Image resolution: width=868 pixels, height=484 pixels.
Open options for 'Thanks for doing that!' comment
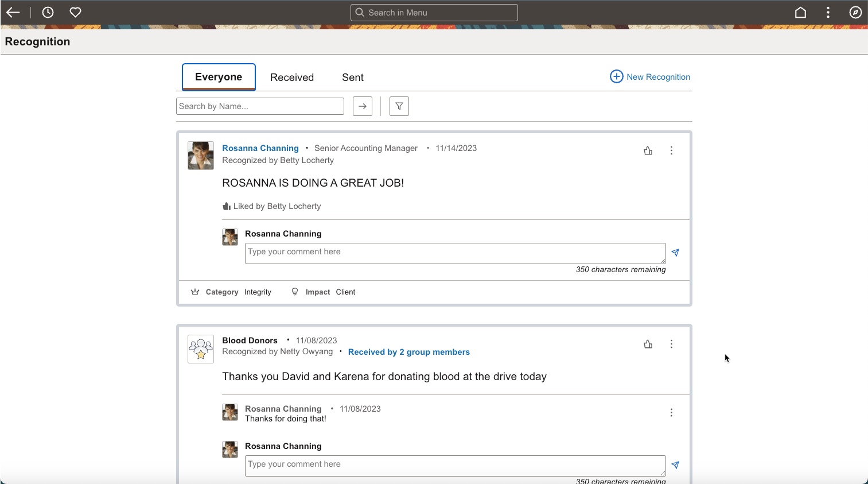[x=671, y=413]
